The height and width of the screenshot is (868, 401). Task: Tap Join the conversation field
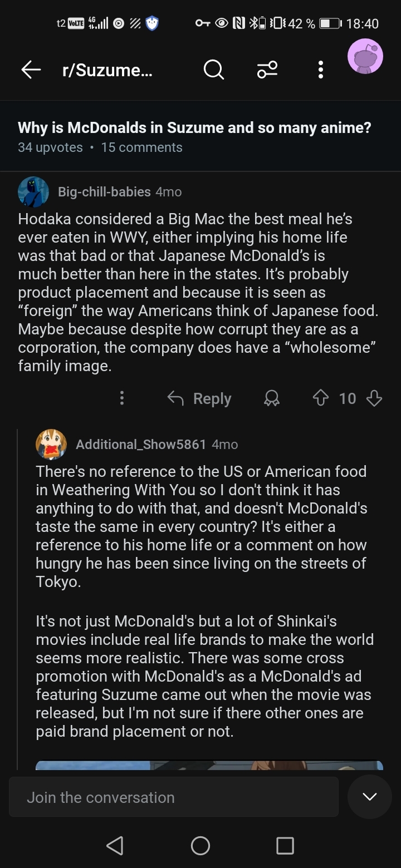(174, 797)
